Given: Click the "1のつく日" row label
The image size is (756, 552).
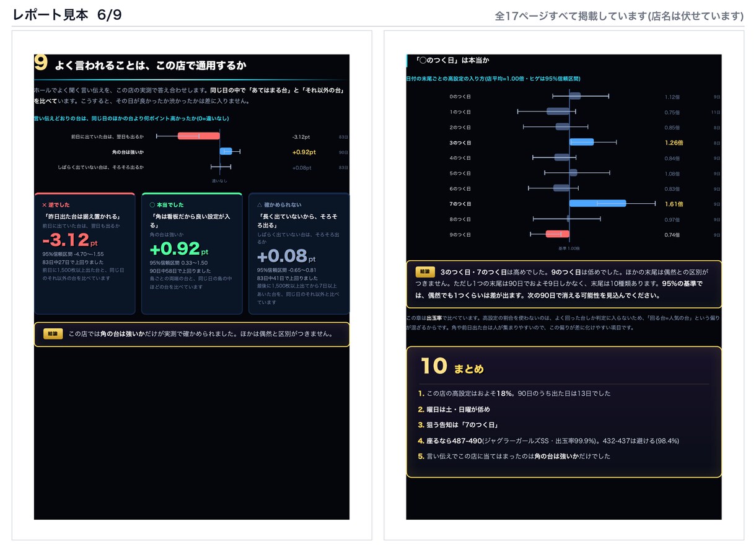Looking at the screenshot, I should (x=460, y=112).
